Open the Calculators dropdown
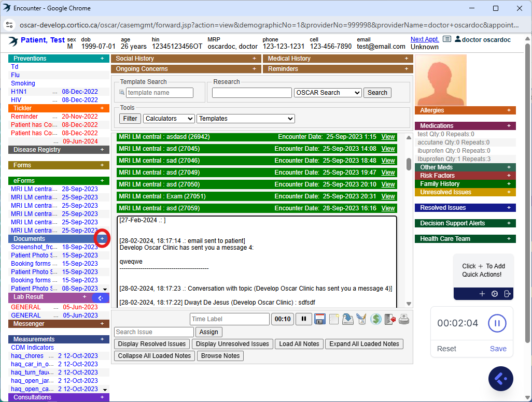 169,119
